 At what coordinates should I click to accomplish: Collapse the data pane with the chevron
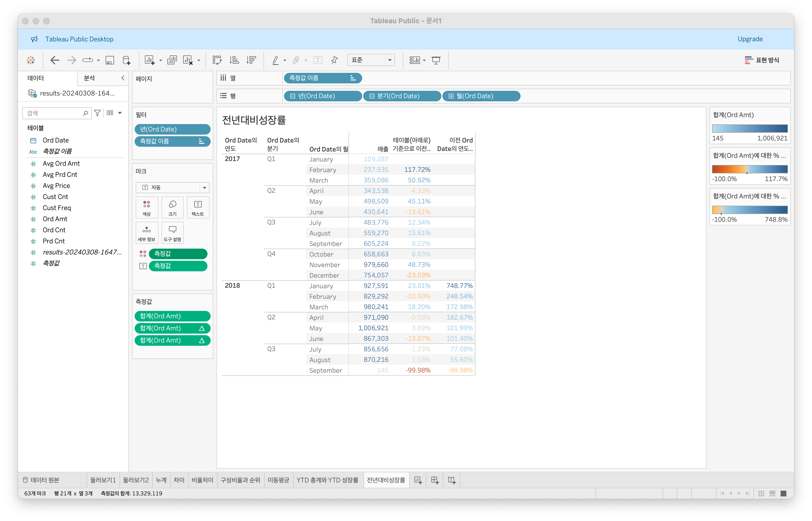tap(123, 78)
